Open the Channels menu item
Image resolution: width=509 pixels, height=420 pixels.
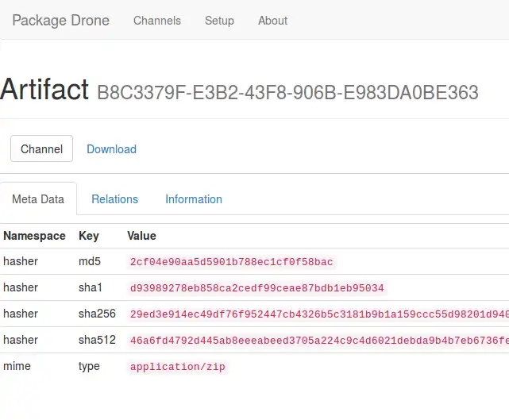tap(157, 21)
